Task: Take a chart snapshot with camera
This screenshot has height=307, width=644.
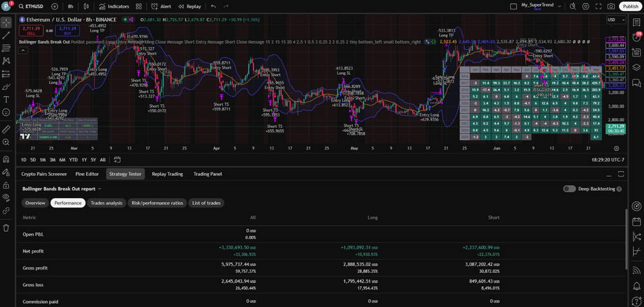Action: click(x=611, y=6)
